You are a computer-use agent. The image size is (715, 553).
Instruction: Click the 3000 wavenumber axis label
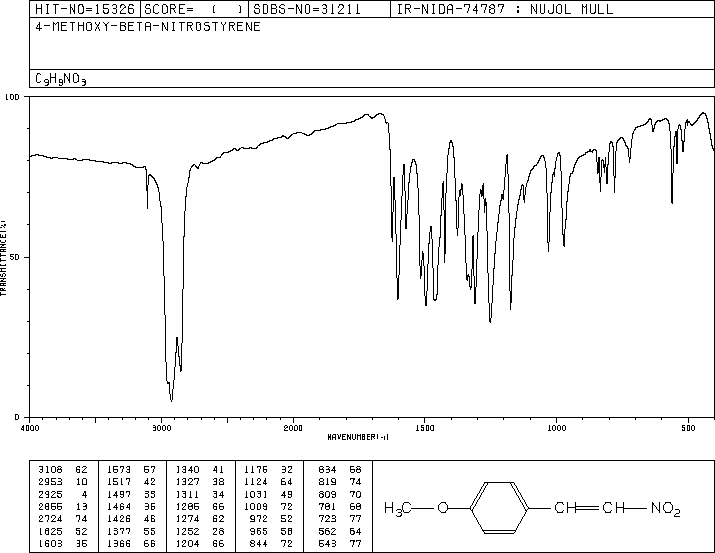(161, 428)
